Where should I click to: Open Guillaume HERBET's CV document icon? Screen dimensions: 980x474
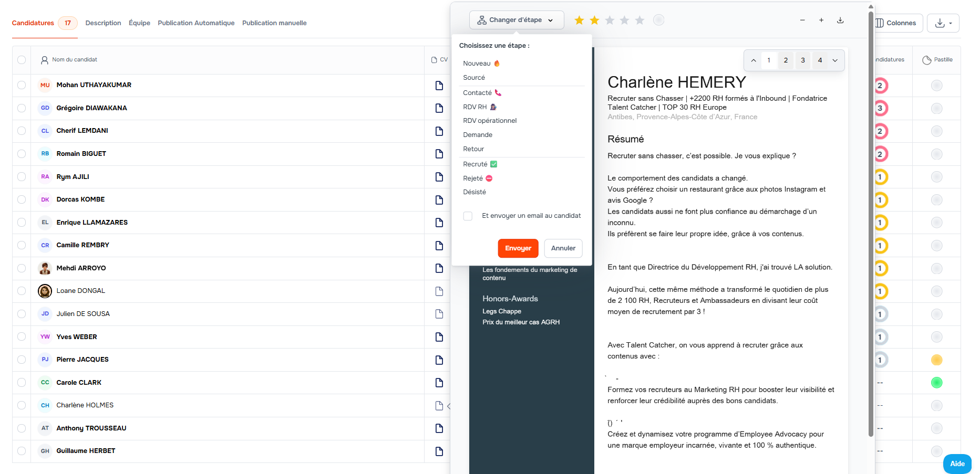[x=439, y=451]
